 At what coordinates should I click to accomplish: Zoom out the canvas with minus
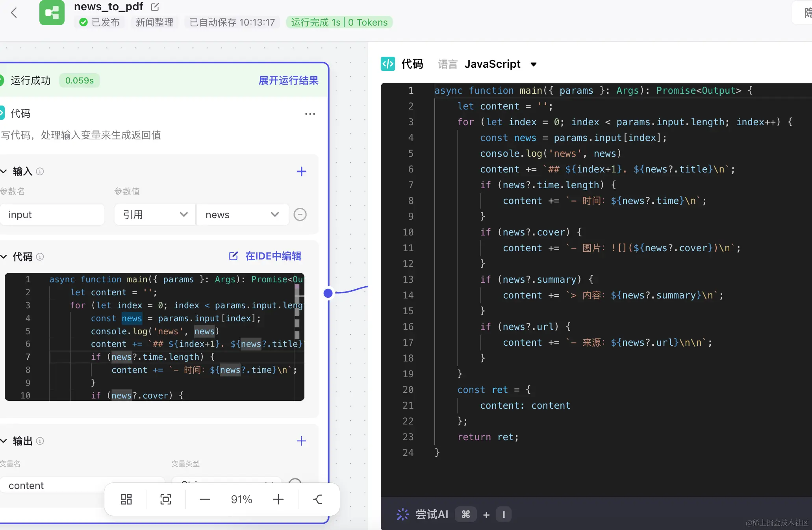[x=205, y=499]
